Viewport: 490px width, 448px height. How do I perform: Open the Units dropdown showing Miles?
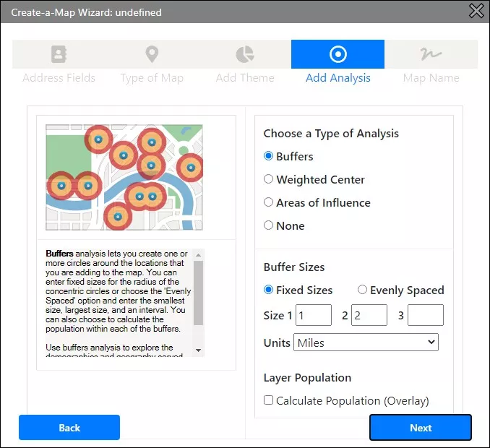coord(366,343)
